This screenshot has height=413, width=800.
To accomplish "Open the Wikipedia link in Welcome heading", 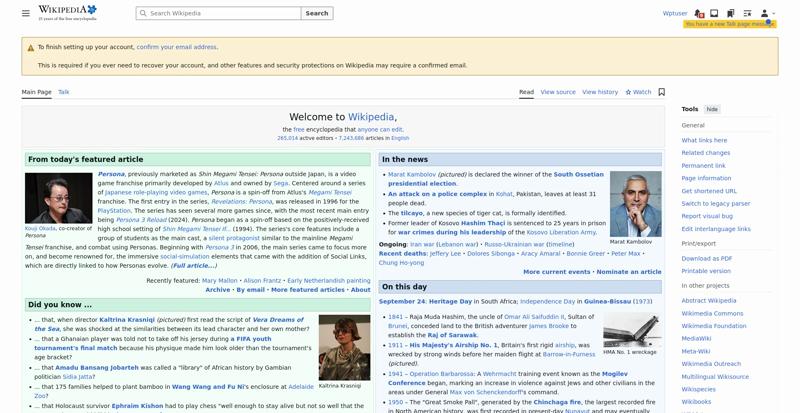I will 371,117.
